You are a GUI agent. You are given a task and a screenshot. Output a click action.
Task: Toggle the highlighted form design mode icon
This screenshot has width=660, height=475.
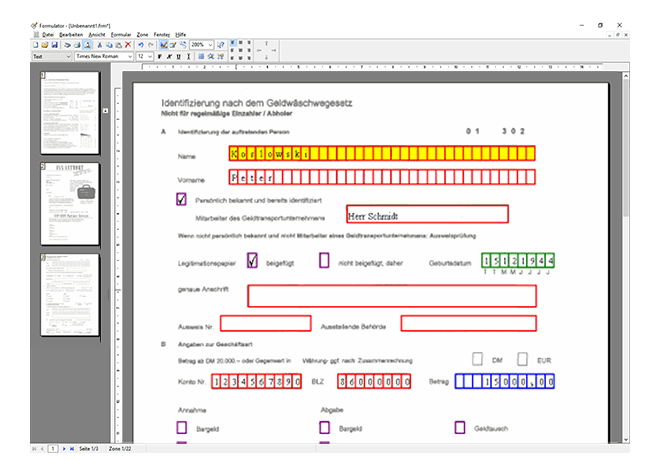pyautogui.click(x=164, y=45)
